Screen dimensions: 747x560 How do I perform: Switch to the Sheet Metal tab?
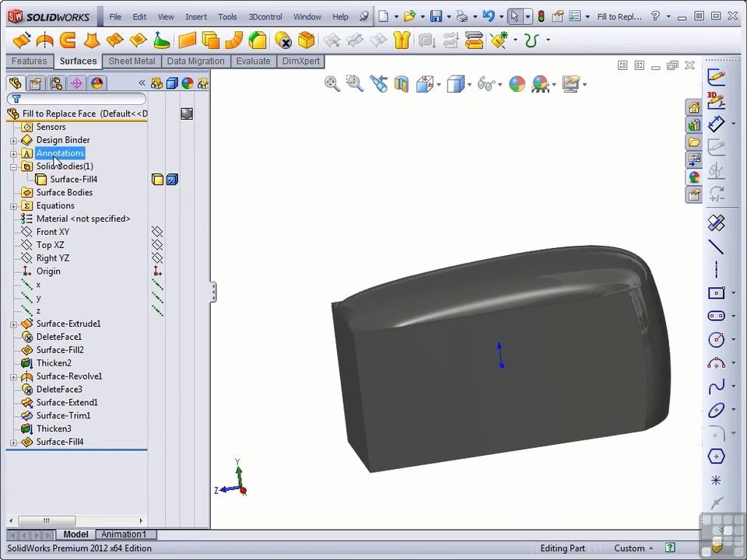[132, 61]
